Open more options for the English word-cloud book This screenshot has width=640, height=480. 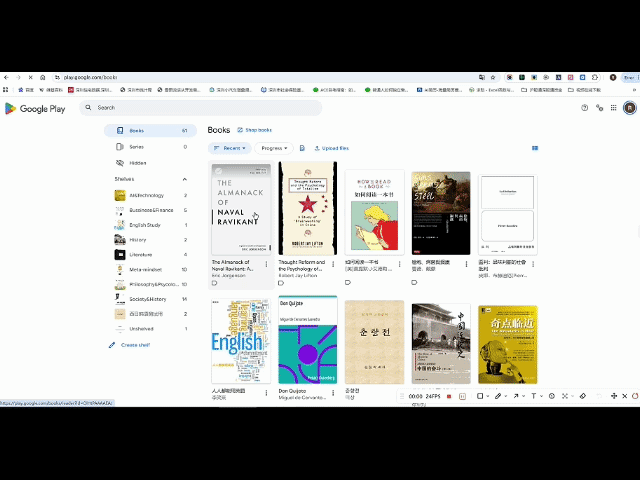[x=267, y=393]
